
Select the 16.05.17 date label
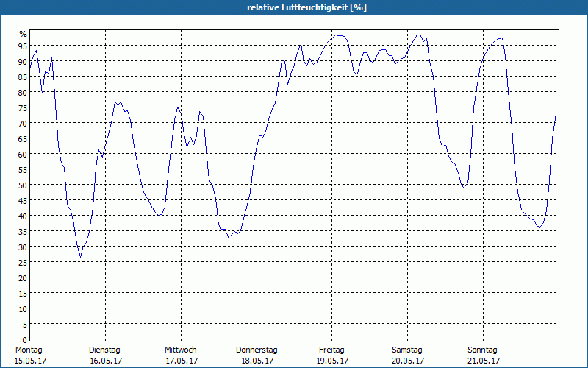105,361
